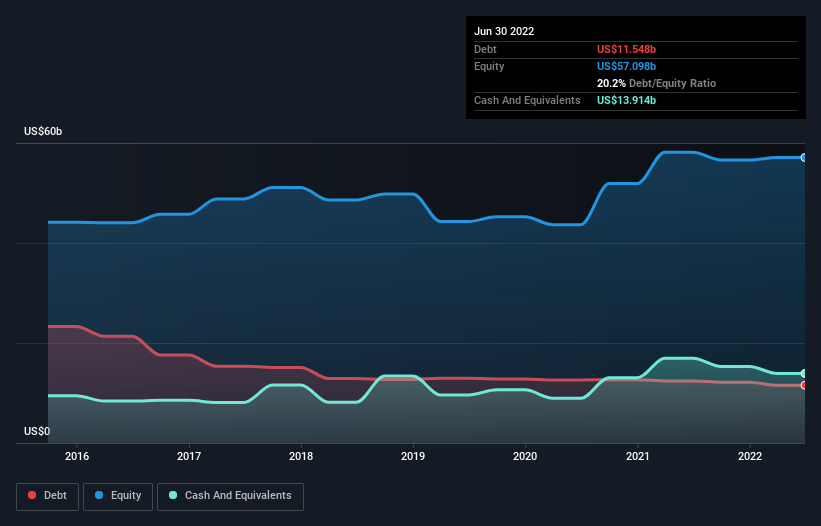This screenshot has width=821, height=526.
Task: Select the 2021 x-axis label
Action: coord(638,456)
